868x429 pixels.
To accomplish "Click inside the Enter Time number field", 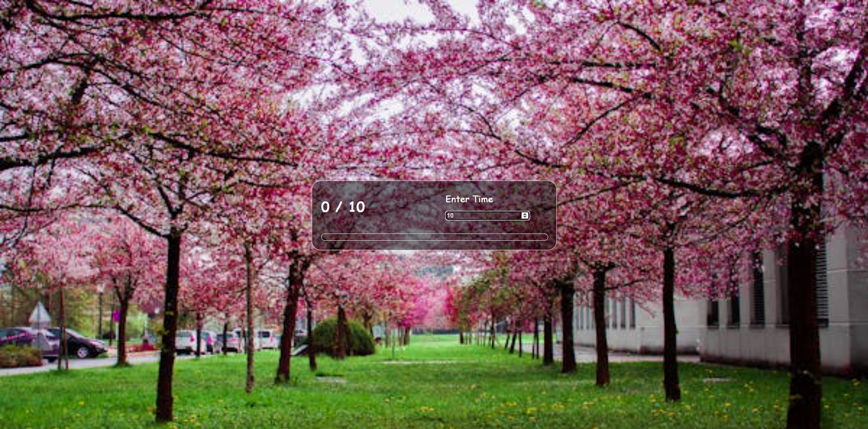I will pos(479,216).
